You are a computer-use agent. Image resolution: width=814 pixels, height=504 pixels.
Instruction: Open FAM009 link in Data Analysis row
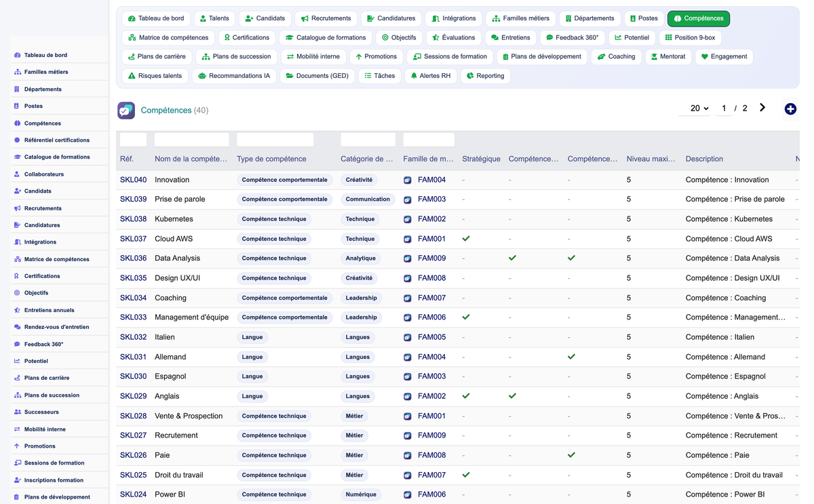(431, 258)
